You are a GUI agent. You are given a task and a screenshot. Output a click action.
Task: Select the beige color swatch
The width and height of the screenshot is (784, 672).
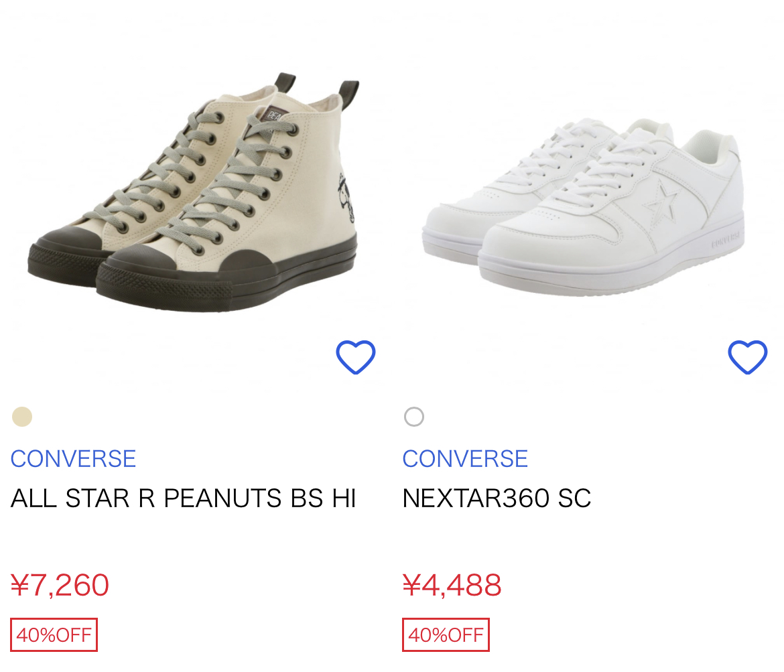(x=22, y=417)
